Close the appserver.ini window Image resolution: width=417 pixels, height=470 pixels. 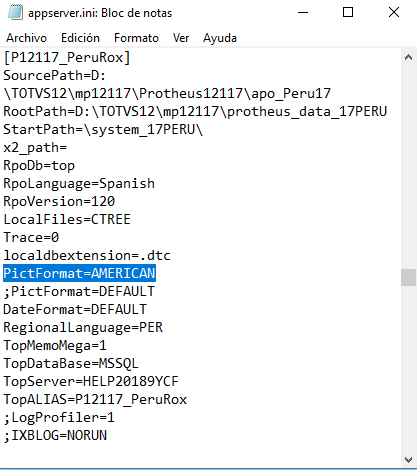pyautogui.click(x=394, y=13)
